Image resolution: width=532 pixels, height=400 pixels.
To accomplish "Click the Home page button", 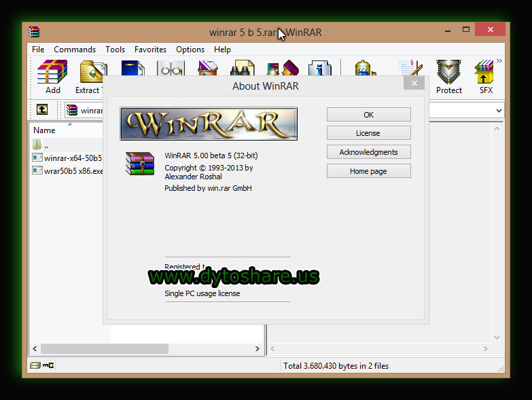I will pyautogui.click(x=368, y=171).
